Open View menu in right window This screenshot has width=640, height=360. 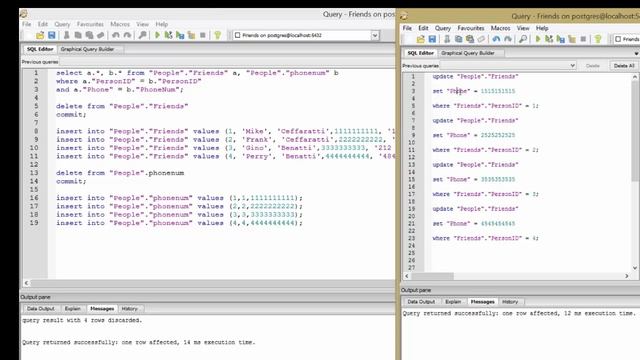[523, 28]
